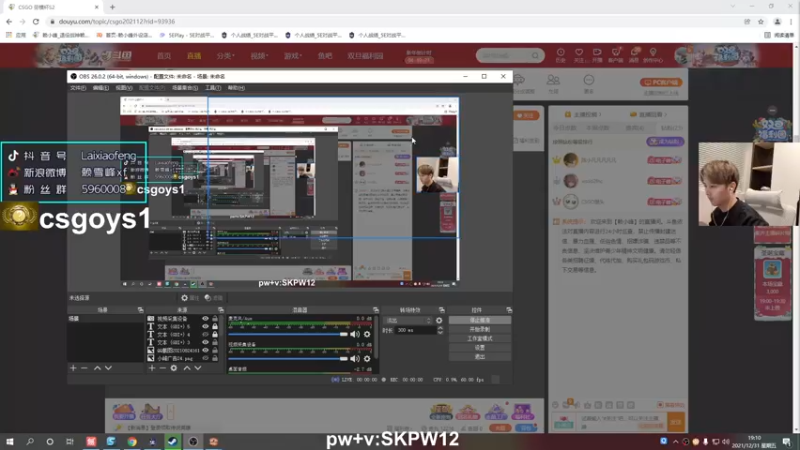Image resolution: width=800 pixels, height=450 pixels.
Task: Click Stop Streaming in OBS controls
Action: pos(480,320)
